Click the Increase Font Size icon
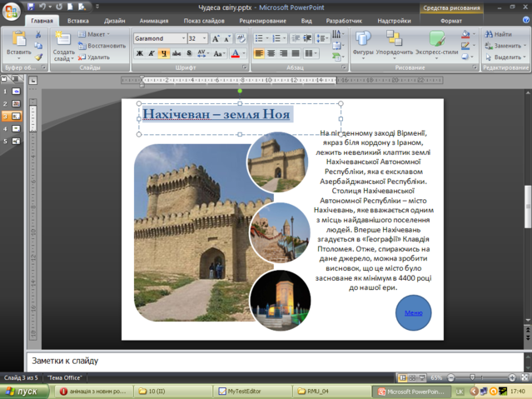532x399 pixels. (x=216, y=38)
